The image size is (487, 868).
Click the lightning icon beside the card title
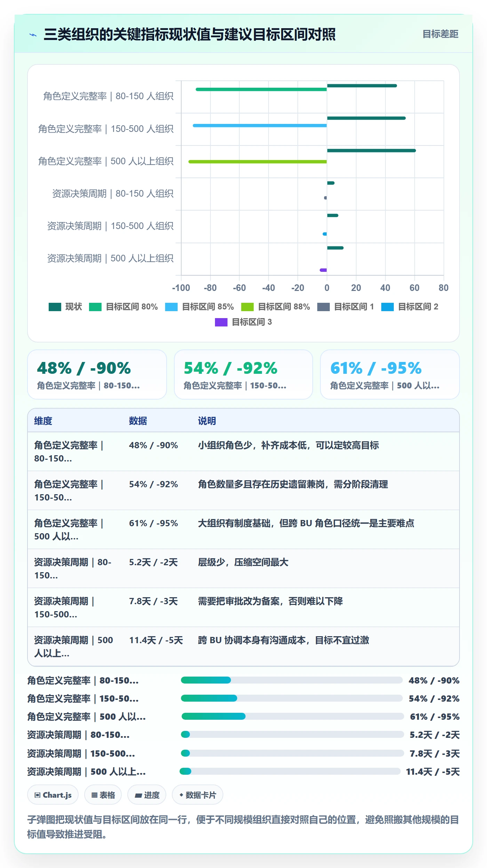point(33,35)
